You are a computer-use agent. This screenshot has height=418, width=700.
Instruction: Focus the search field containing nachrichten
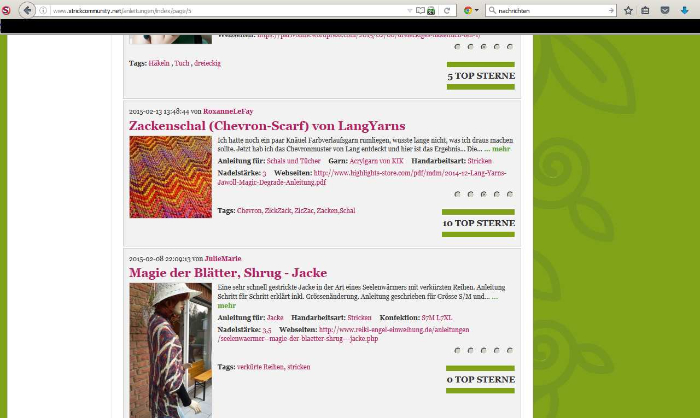pos(551,10)
